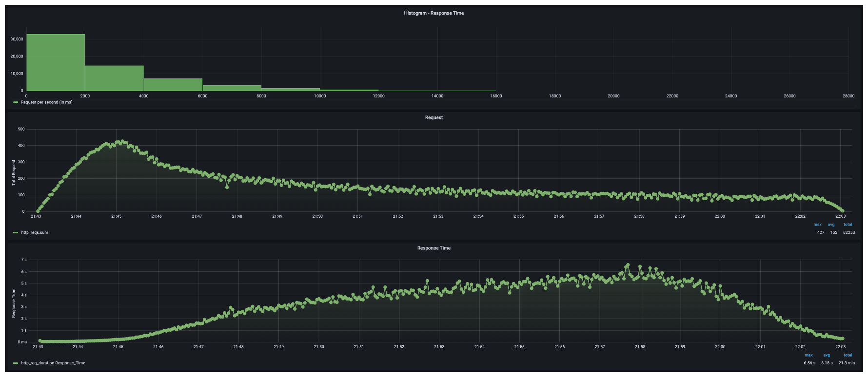The height and width of the screenshot is (377, 868).
Task: Click the color swatch beside http_req_duration.Response_Time
Action: (x=16, y=363)
